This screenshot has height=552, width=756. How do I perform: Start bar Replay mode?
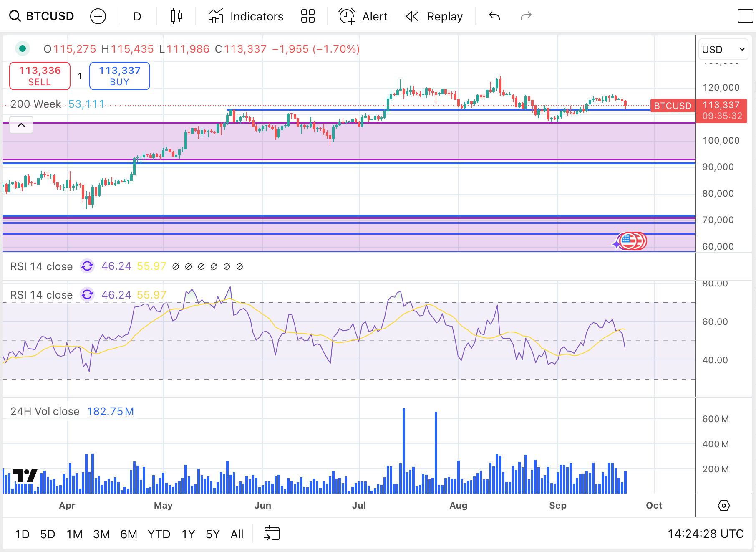point(434,16)
